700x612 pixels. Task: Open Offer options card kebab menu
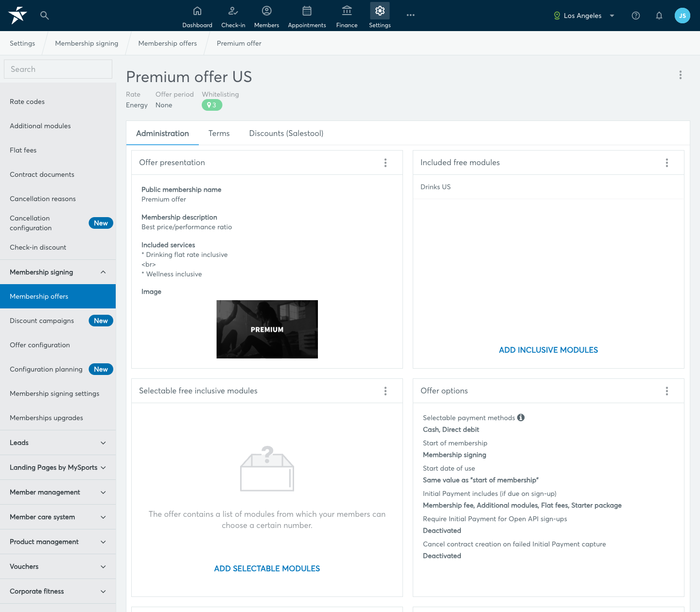coord(667,391)
